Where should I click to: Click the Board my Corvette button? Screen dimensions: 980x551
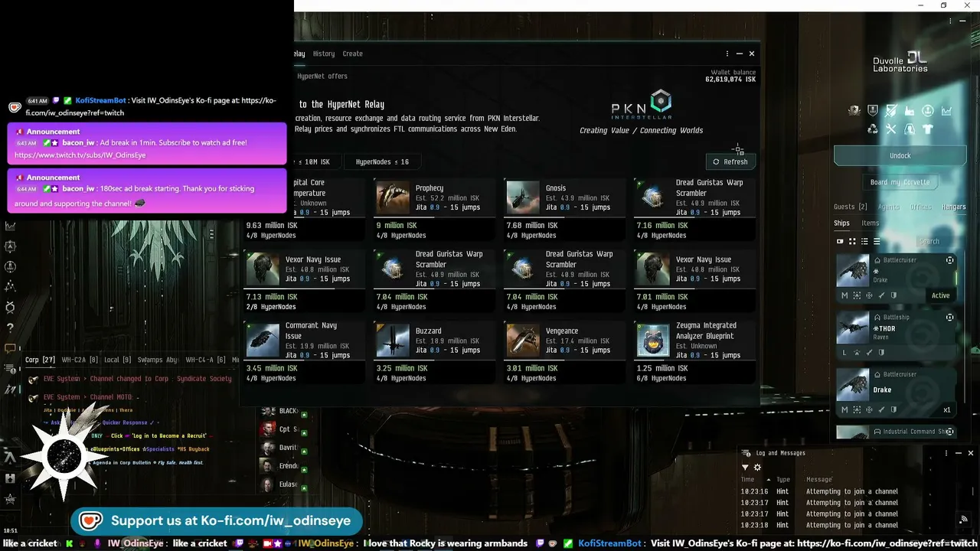pyautogui.click(x=900, y=182)
